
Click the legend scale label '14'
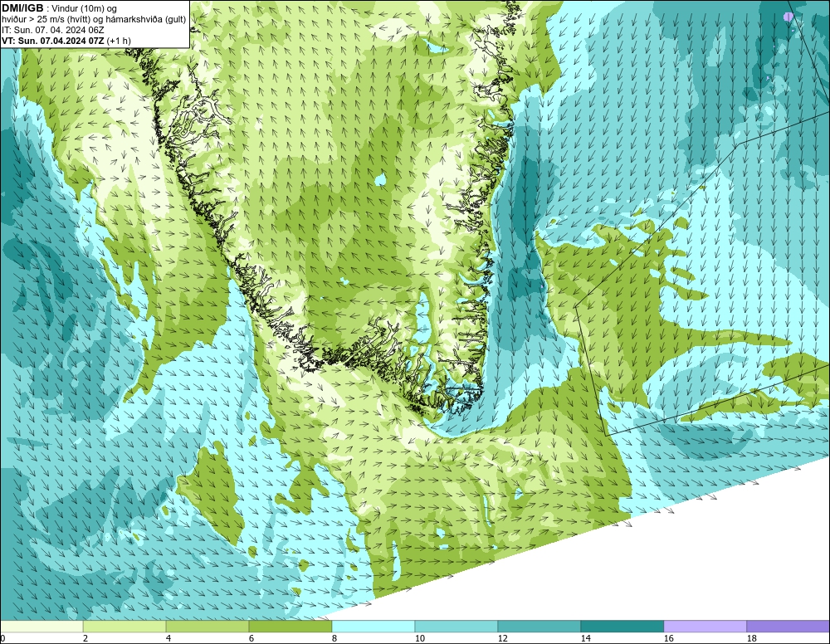585,638
